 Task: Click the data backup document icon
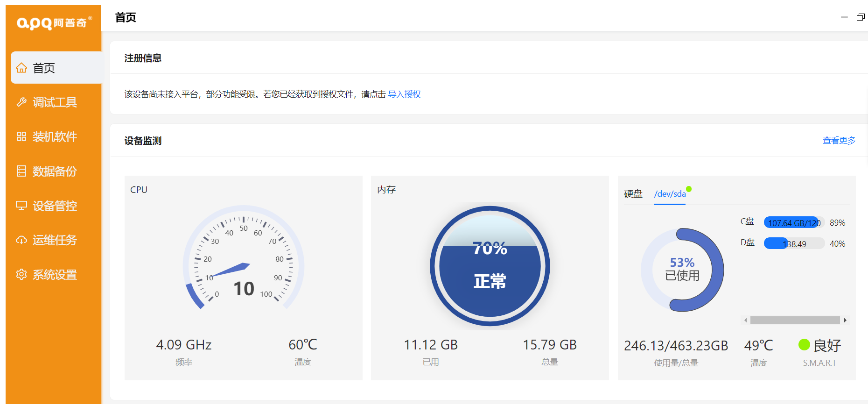[21, 171]
